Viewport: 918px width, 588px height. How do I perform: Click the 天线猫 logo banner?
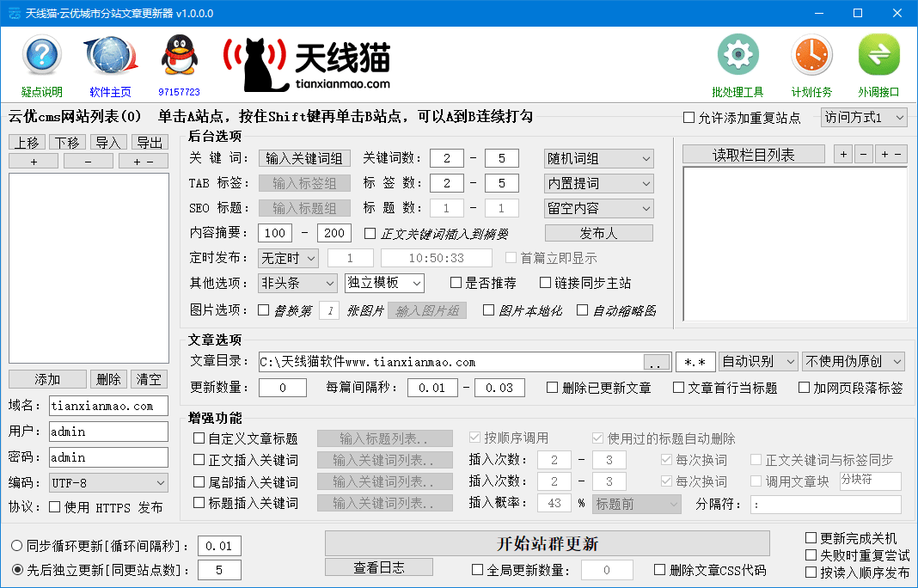point(307,64)
